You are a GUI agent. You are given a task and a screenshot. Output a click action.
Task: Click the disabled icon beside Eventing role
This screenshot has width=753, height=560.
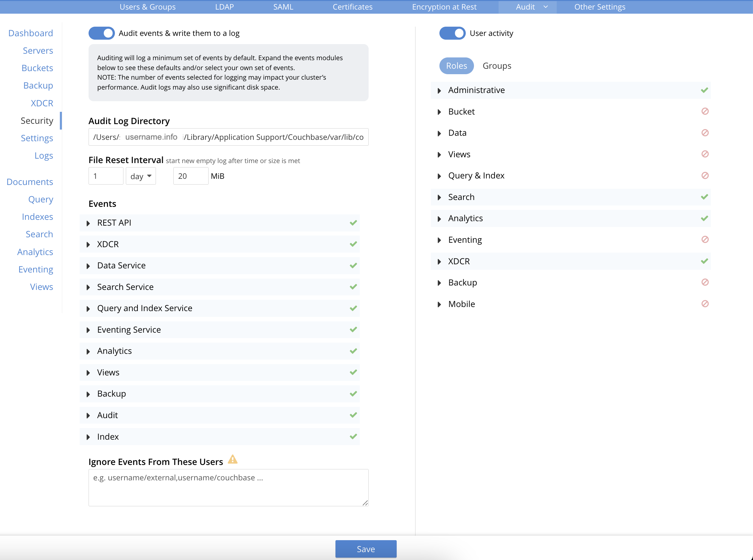click(705, 240)
